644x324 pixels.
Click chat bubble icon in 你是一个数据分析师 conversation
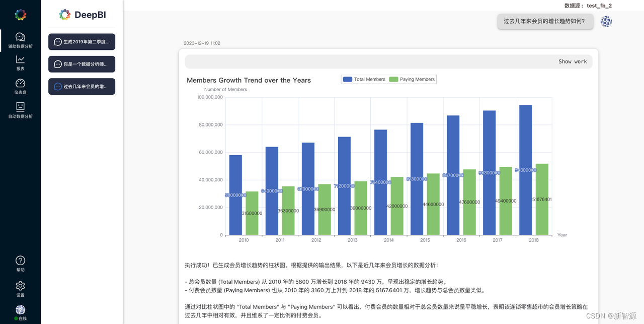coord(58,64)
